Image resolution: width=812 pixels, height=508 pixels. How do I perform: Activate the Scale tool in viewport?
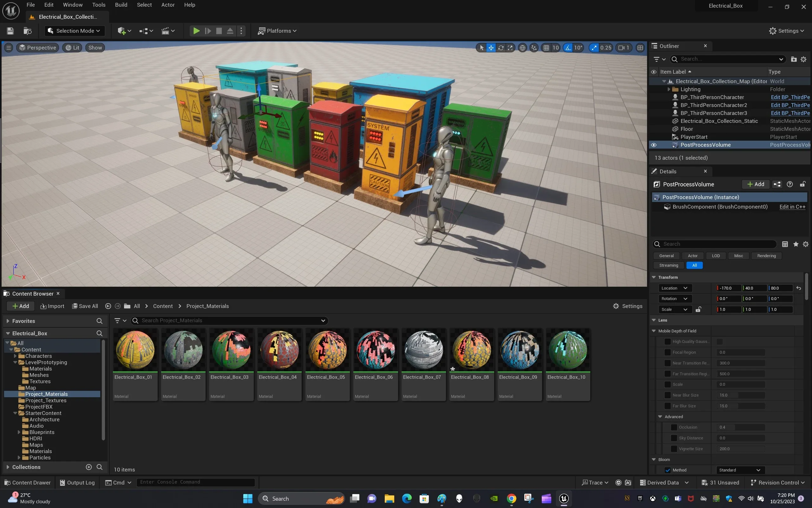point(510,48)
